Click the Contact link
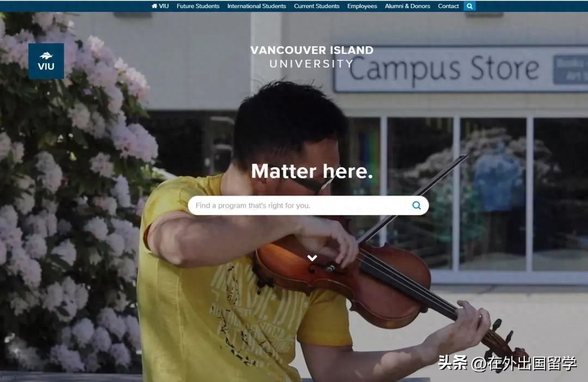The image size is (588, 382). (448, 6)
